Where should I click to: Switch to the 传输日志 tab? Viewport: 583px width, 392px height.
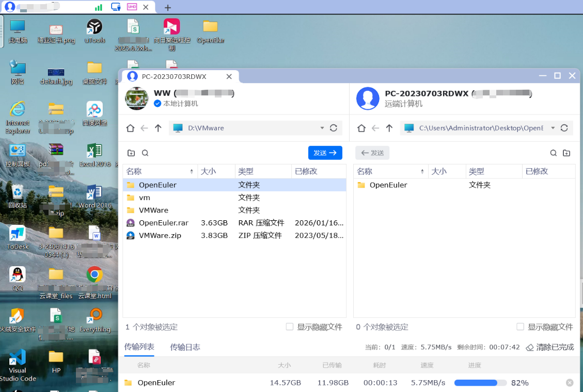click(185, 347)
